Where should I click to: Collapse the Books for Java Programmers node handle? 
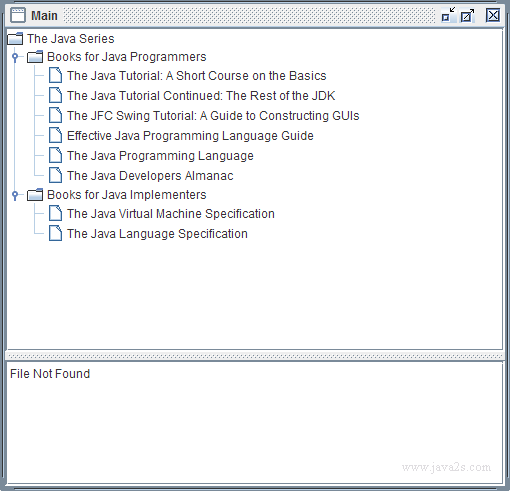point(15,57)
